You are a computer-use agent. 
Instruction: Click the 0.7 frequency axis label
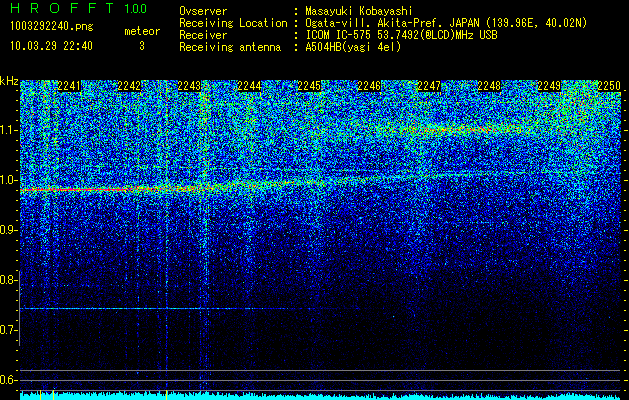[8, 330]
